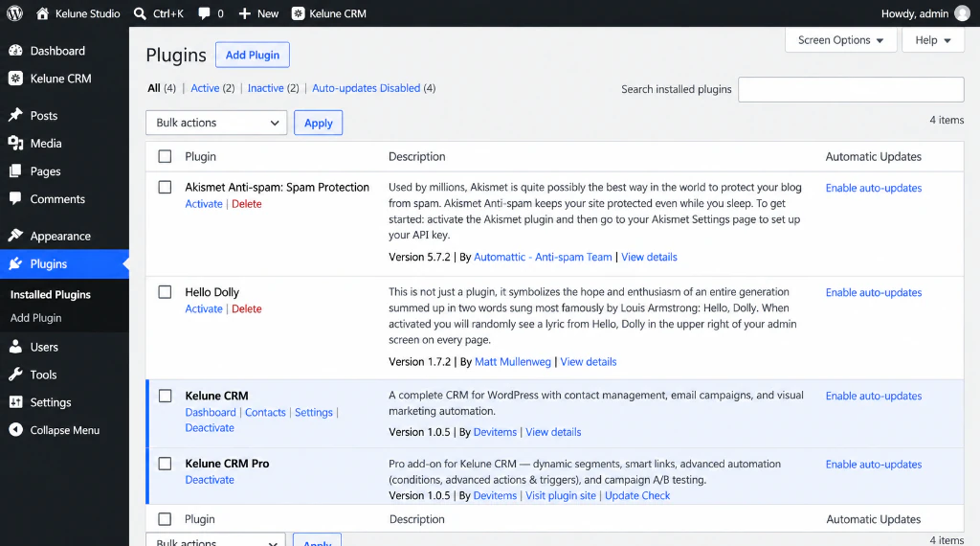This screenshot has height=546, width=980.
Task: Open Media library icon
Action: 15,144
